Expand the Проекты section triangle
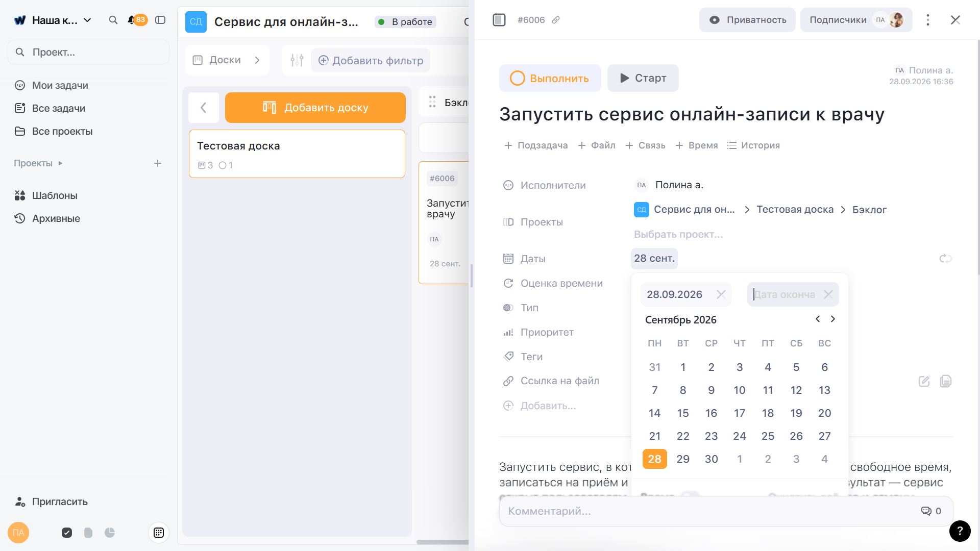The width and height of the screenshot is (980, 551). (60, 163)
